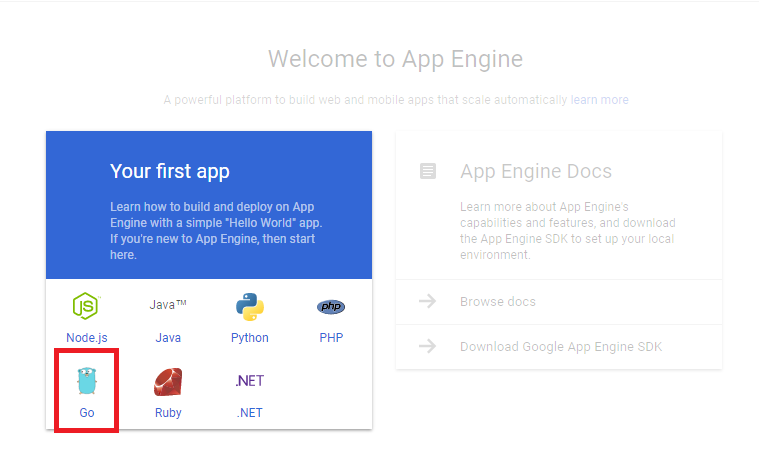Open the Java text link
This screenshot has height=463, width=759.
pos(168,338)
